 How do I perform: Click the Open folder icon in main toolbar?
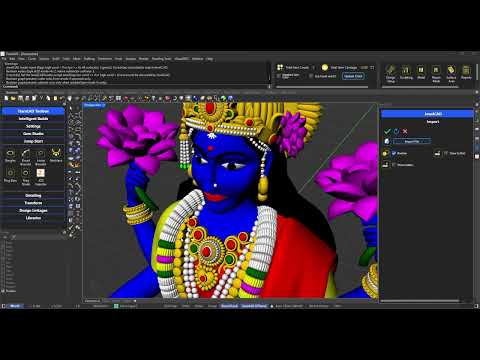(13, 98)
